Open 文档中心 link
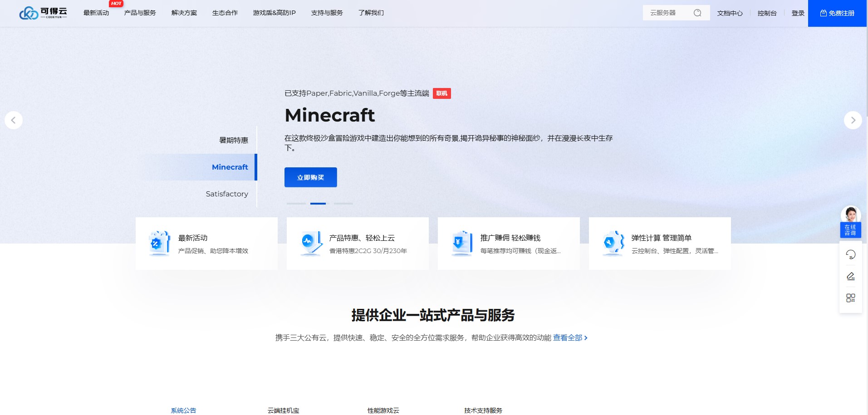The width and height of the screenshot is (868, 415). pos(730,13)
